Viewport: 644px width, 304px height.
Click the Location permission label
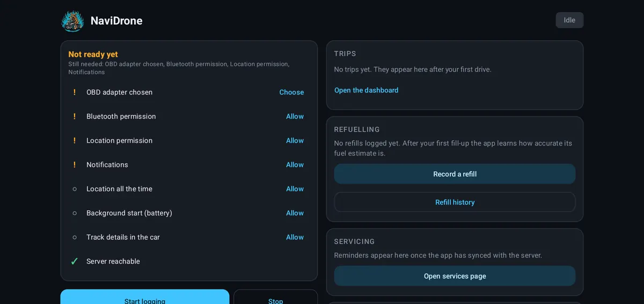119,141
